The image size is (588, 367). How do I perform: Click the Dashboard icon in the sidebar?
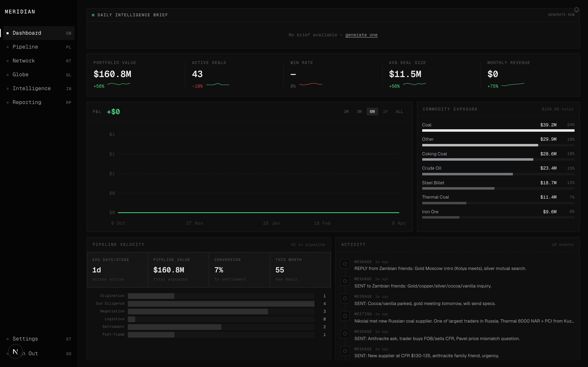coord(8,33)
